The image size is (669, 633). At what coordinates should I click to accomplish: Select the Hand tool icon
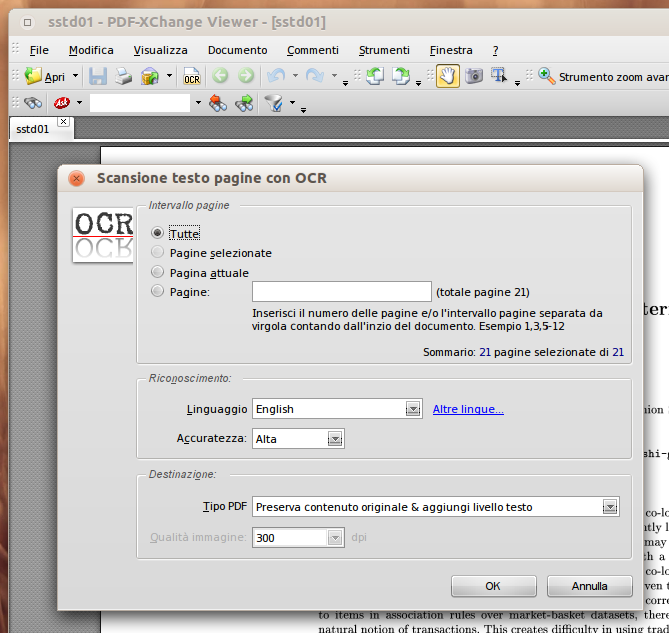tap(447, 76)
